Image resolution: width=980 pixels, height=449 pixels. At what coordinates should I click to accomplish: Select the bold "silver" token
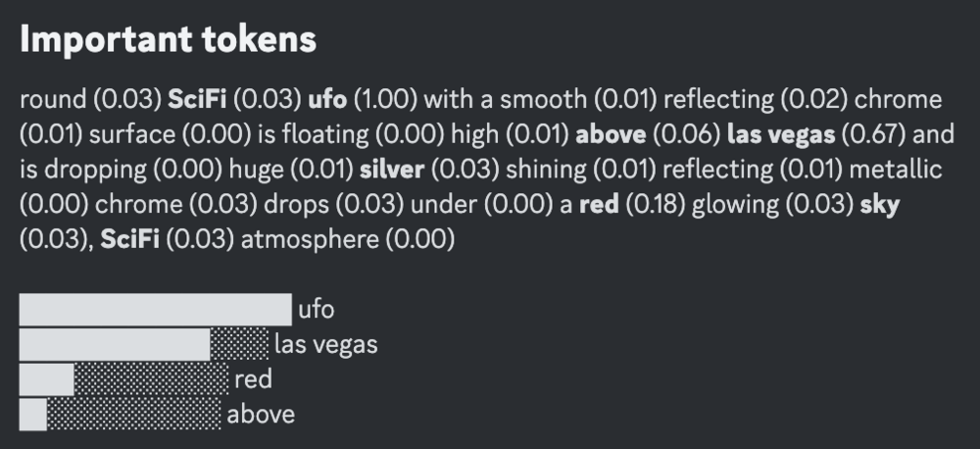[x=392, y=170]
